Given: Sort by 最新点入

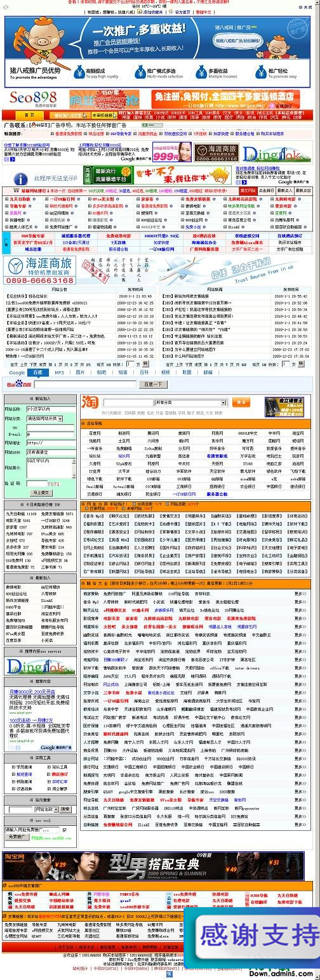Looking at the screenshot, I should pos(286,190).
